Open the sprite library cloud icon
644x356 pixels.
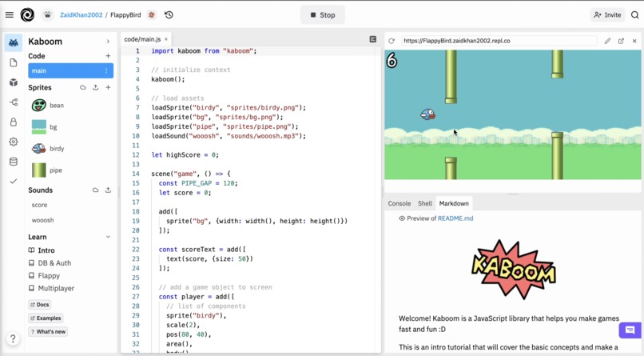[83, 87]
